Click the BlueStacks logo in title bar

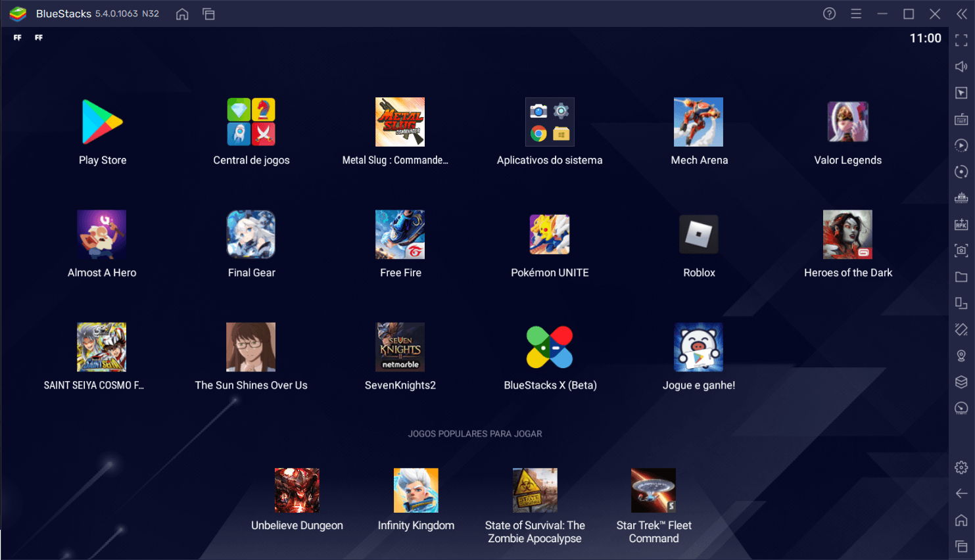tap(18, 14)
